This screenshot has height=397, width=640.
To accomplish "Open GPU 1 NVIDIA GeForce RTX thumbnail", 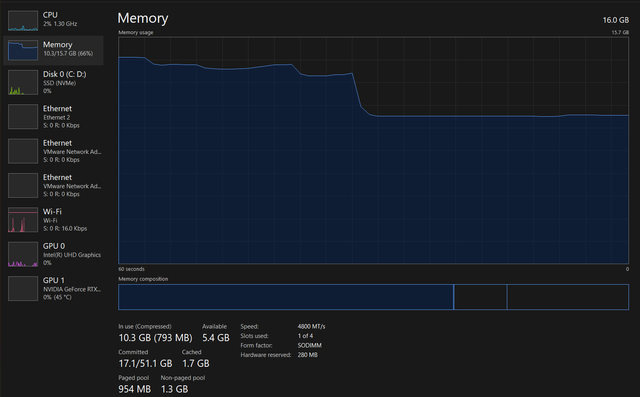I will (23, 288).
